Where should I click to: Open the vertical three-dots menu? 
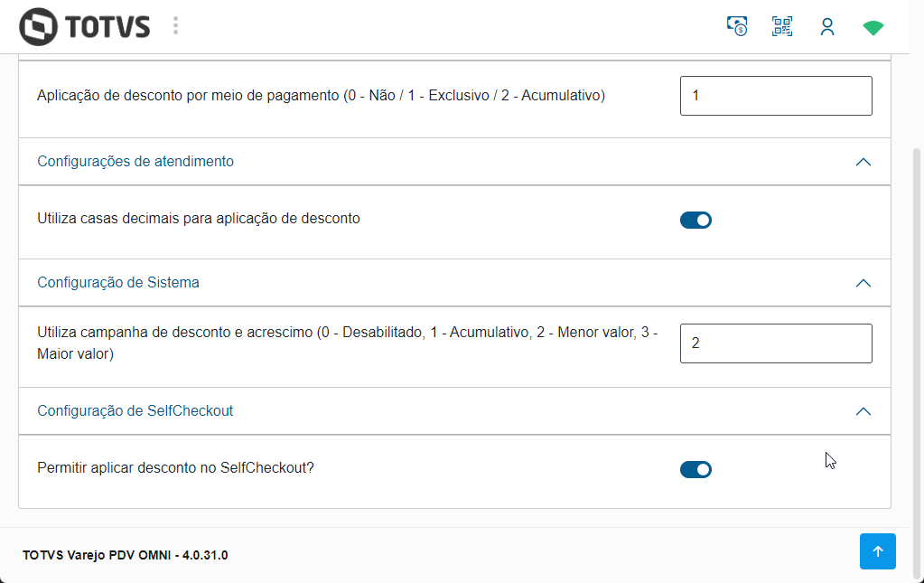175,26
